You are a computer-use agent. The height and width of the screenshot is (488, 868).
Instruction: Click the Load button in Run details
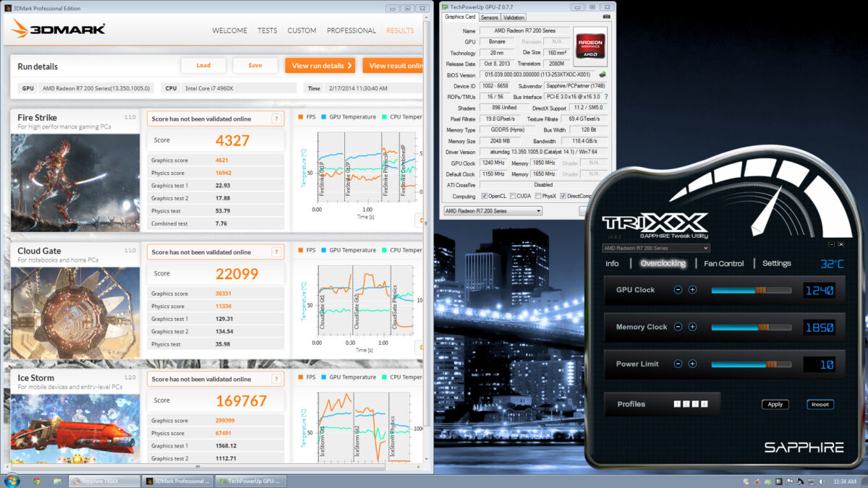point(203,65)
